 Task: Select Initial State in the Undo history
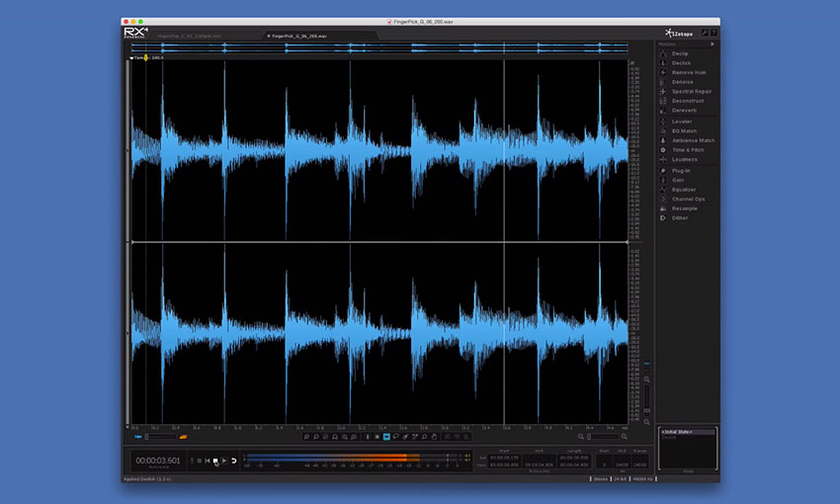(688, 432)
